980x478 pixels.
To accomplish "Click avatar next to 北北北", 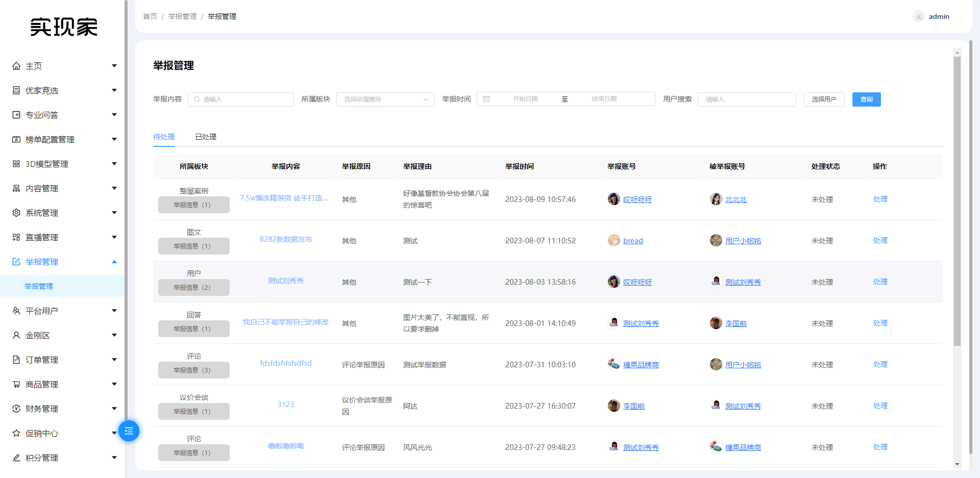I will (x=716, y=199).
